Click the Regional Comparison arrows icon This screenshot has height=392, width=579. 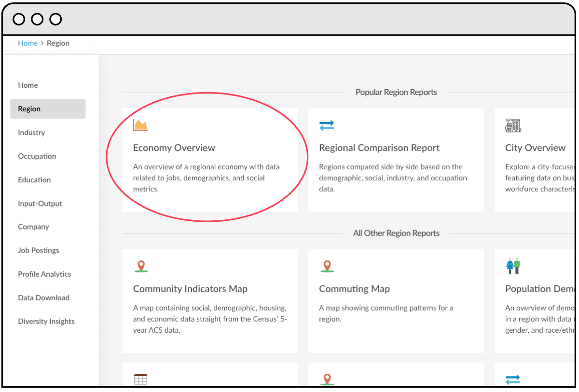pos(327,125)
